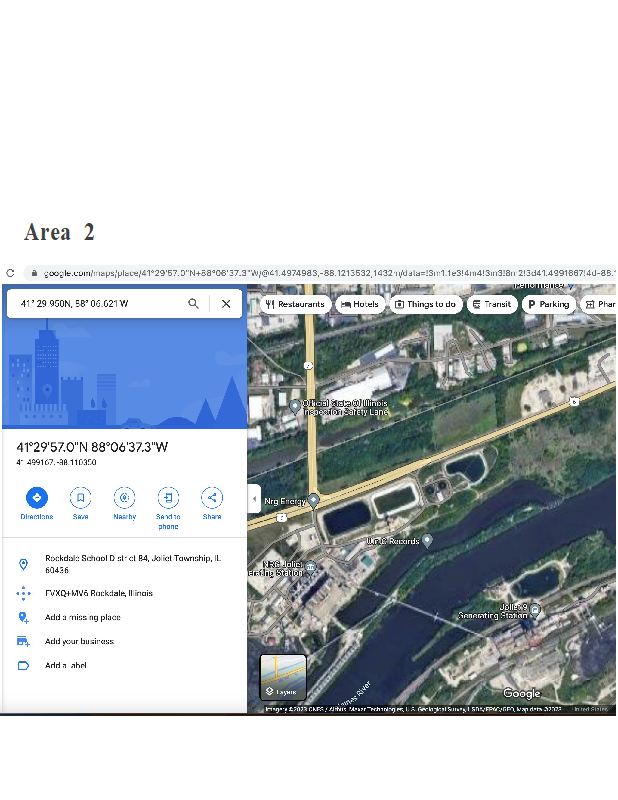Image resolution: width=618 pixels, height=800 pixels.
Task: Click the Directions icon button
Action: 37,497
